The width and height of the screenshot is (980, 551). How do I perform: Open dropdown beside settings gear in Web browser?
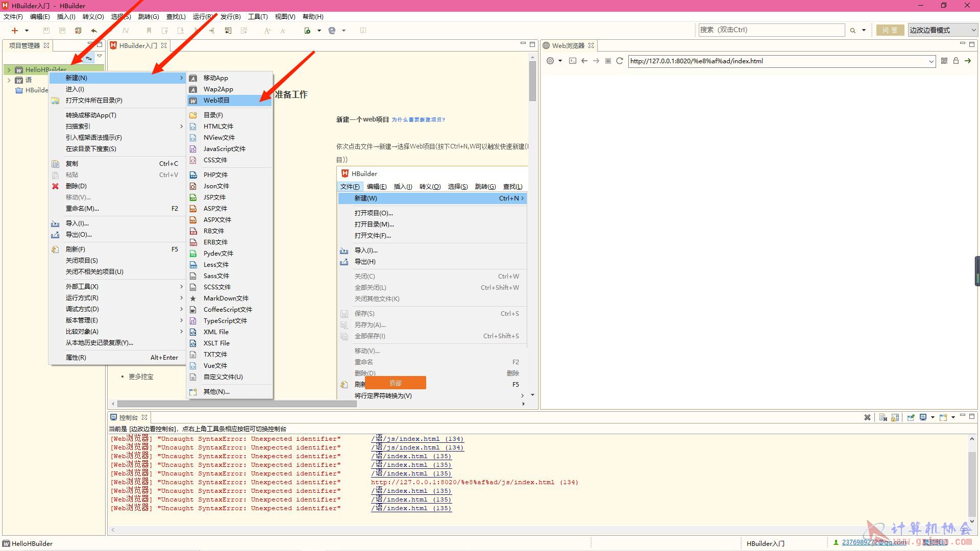coord(560,61)
